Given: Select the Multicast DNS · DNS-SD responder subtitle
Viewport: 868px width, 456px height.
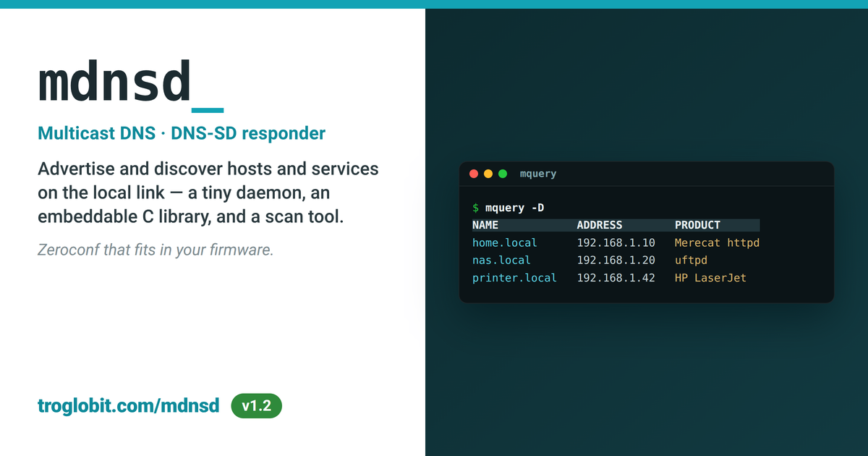Looking at the screenshot, I should pyautogui.click(x=182, y=134).
